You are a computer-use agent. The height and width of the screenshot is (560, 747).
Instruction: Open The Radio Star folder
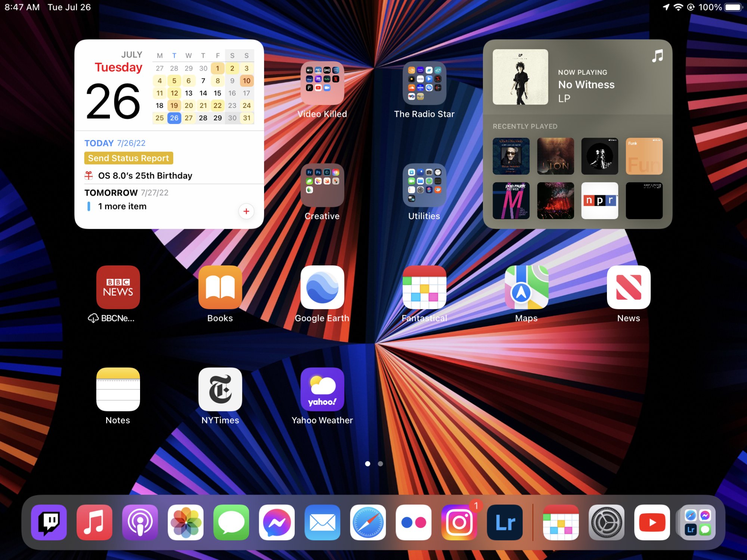coord(424,83)
